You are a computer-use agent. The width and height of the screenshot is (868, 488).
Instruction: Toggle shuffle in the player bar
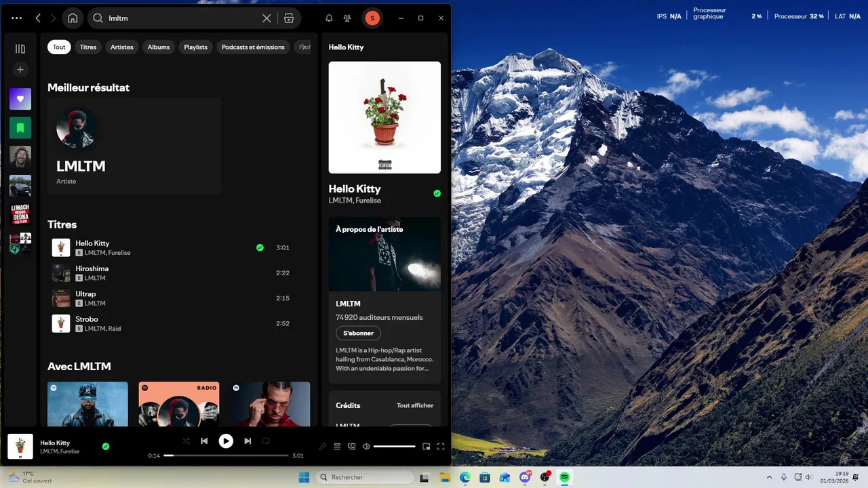pyautogui.click(x=186, y=441)
